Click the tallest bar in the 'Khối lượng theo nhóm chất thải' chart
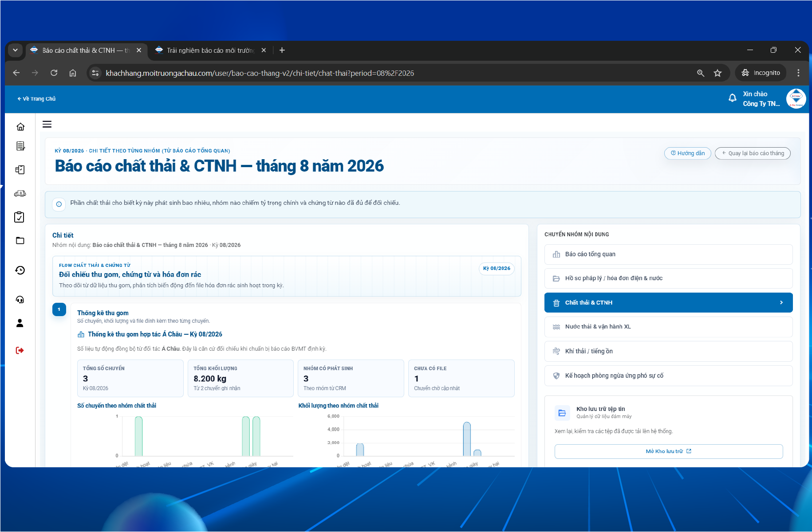812x532 pixels. tap(467, 439)
